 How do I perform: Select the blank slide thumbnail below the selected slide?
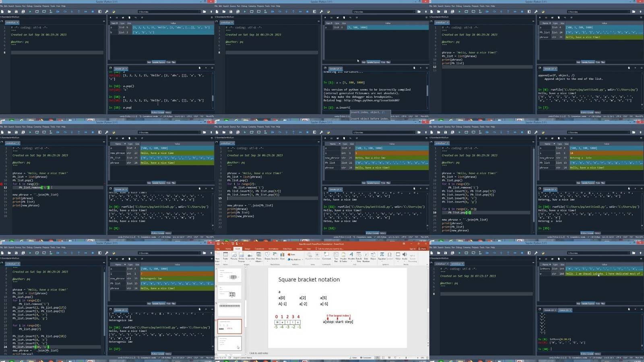pyautogui.click(x=230, y=343)
